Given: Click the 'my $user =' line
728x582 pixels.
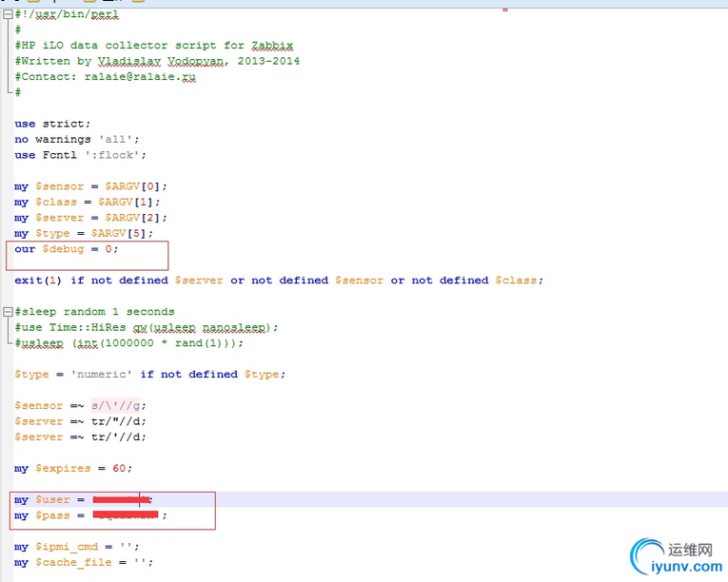Looking at the screenshot, I should pyautogui.click(x=84, y=500).
